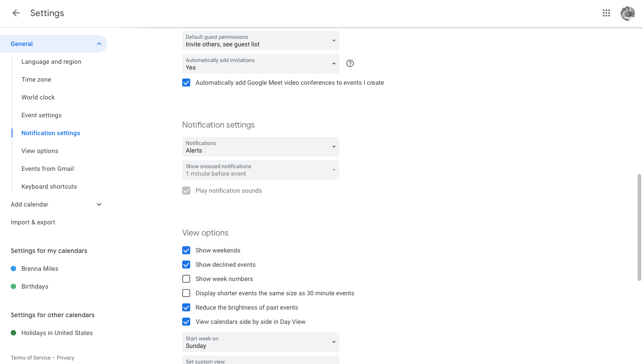Click the profile avatar image
Image resolution: width=643 pixels, height=364 pixels.
click(x=627, y=13)
